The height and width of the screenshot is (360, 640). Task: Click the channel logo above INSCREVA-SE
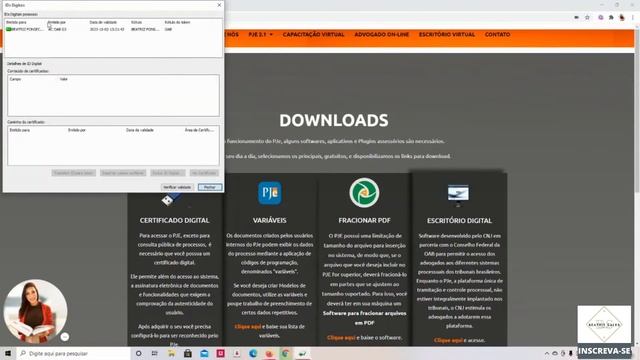[x=604, y=325]
